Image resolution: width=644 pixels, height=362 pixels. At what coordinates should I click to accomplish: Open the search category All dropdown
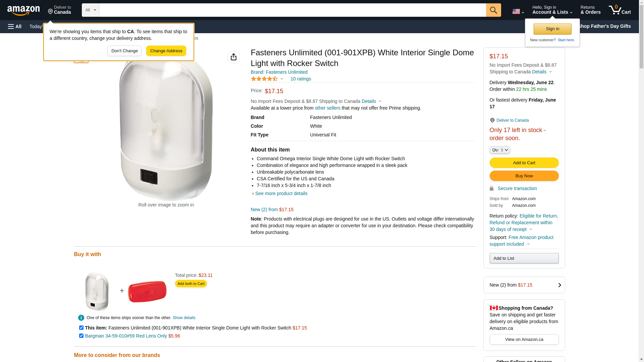tap(90, 10)
